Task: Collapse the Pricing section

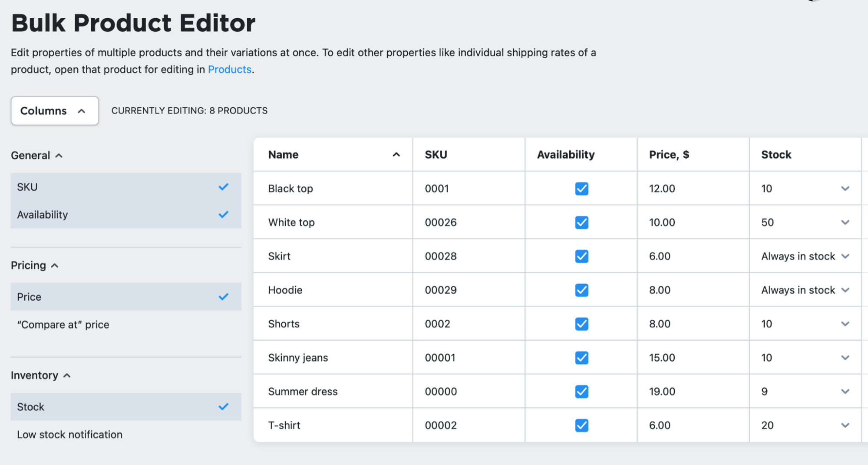Action: [x=54, y=265]
